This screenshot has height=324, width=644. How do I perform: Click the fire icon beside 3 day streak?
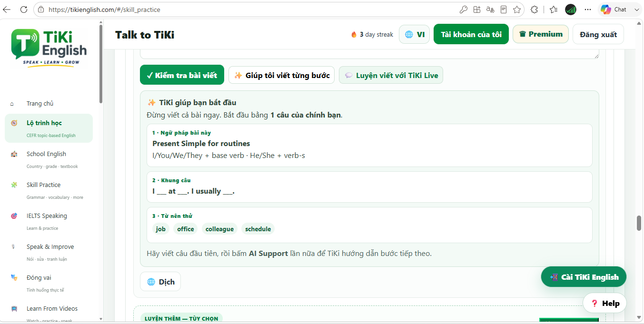354,34
